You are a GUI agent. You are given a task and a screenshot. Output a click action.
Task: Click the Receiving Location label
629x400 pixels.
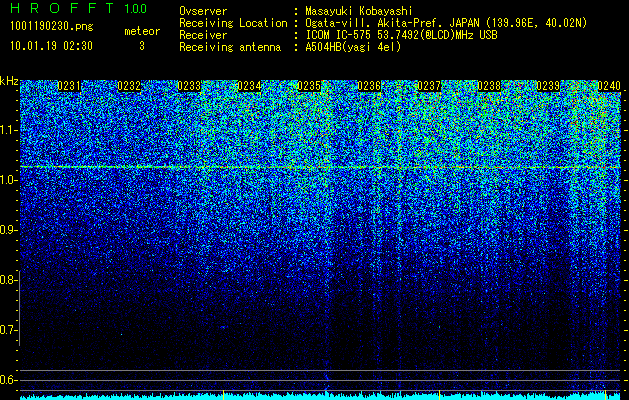(x=233, y=23)
